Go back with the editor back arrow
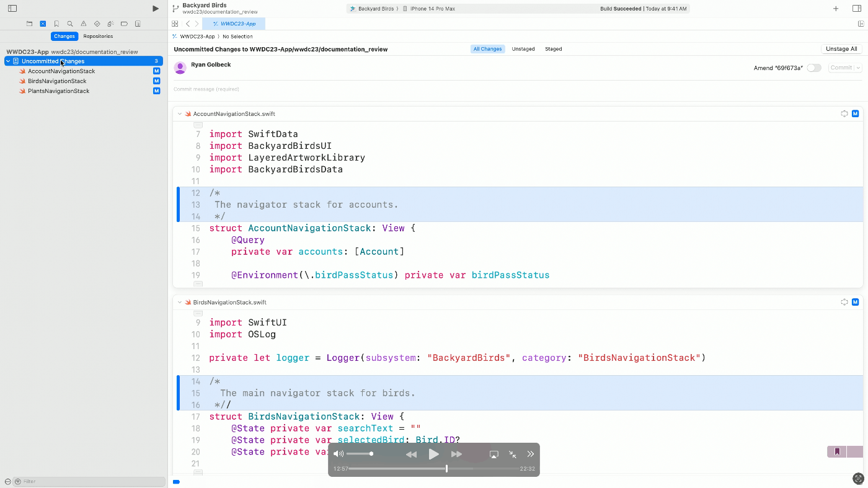Viewport: 868px width, 488px height. (x=188, y=24)
